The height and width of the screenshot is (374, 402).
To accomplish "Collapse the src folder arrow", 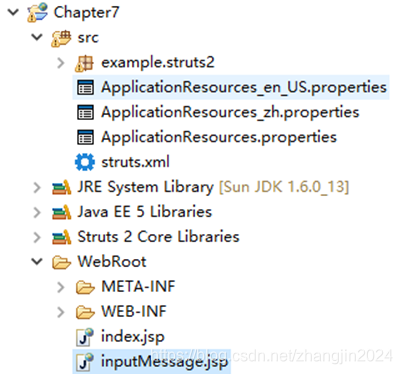I will click(x=37, y=37).
